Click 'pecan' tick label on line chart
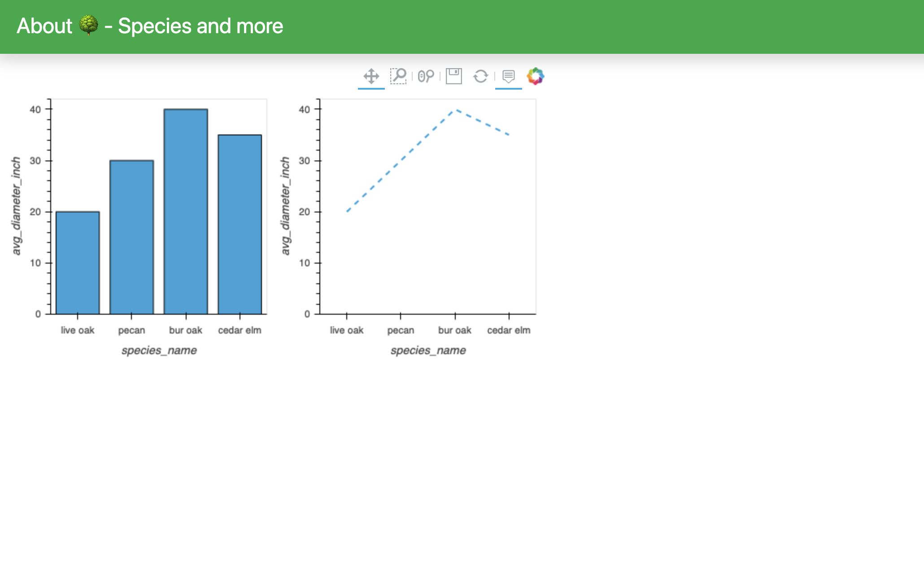This screenshot has height=563, width=924. pos(401,330)
